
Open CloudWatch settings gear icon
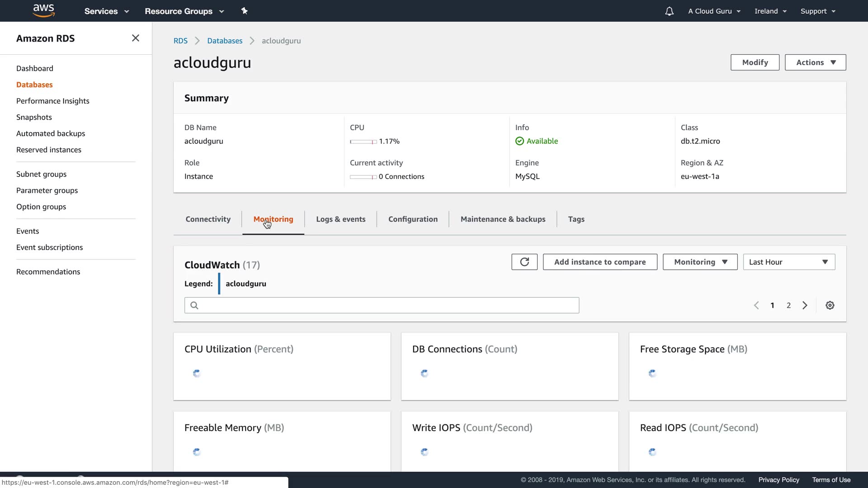[830, 305]
